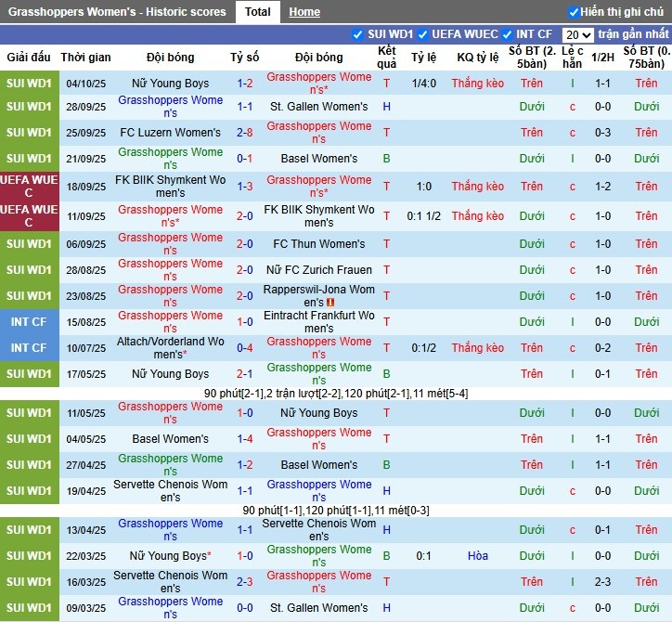This screenshot has height=622, width=672.
Task: Select the Total tab
Action: pos(258,12)
